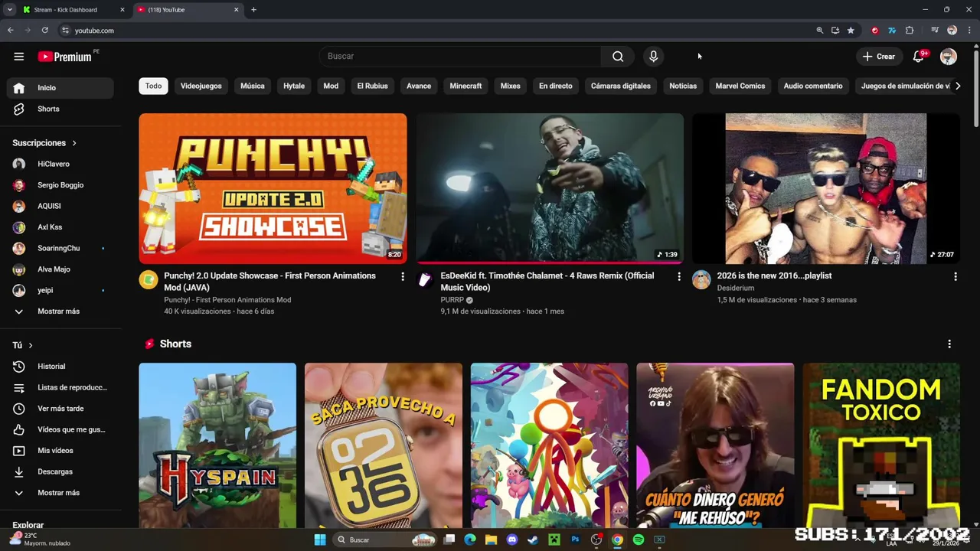Image resolution: width=980 pixels, height=551 pixels.
Task: Expand Mostrar más under Tú section
Action: pyautogui.click(x=61, y=493)
